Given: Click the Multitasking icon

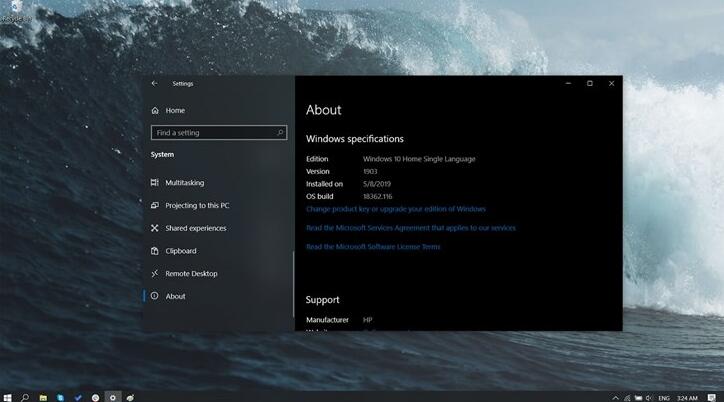Looking at the screenshot, I should pos(155,183).
